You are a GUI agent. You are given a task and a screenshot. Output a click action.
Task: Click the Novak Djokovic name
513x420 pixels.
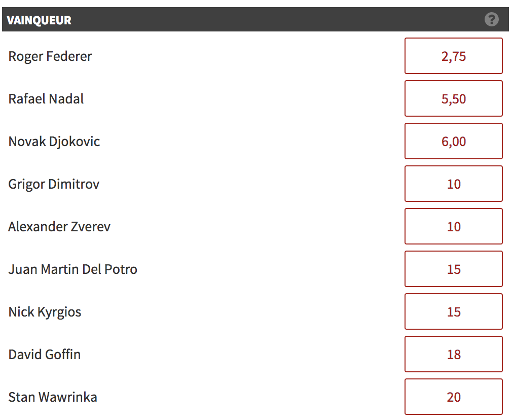coord(54,142)
